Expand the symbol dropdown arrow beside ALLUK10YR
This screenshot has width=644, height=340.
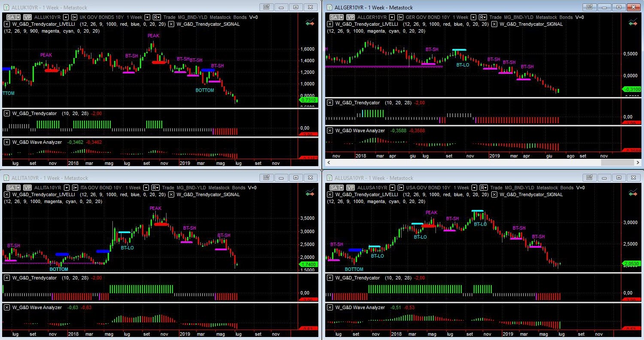66,17
